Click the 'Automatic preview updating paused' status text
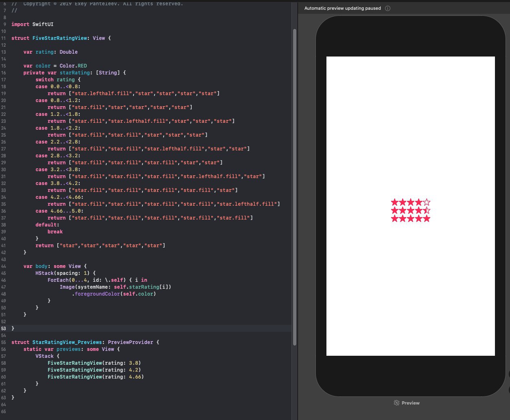This screenshot has height=420, width=510. pos(343,8)
